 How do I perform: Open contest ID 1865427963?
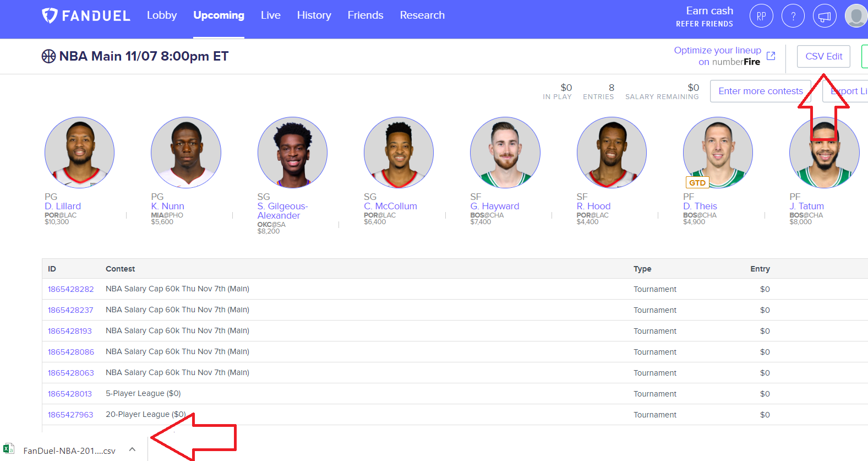coord(70,415)
